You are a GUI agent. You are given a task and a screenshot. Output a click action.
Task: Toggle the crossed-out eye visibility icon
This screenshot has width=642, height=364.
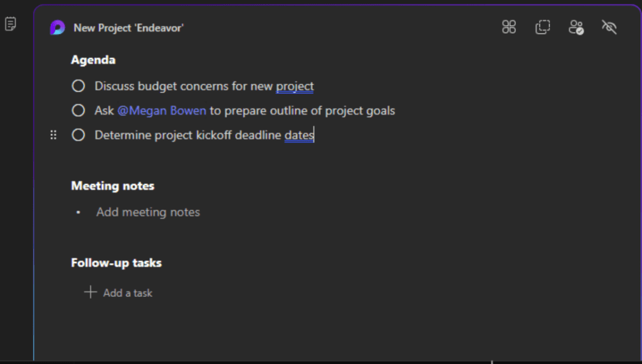(609, 27)
